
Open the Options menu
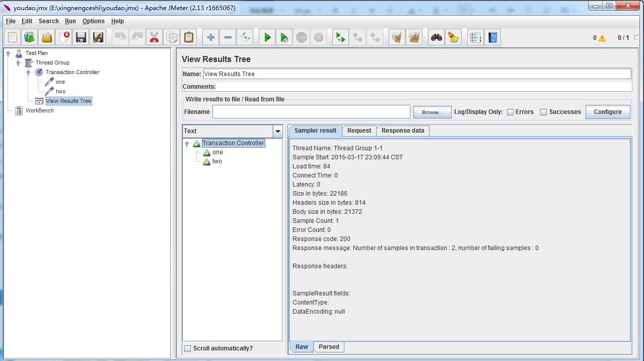[x=93, y=21]
